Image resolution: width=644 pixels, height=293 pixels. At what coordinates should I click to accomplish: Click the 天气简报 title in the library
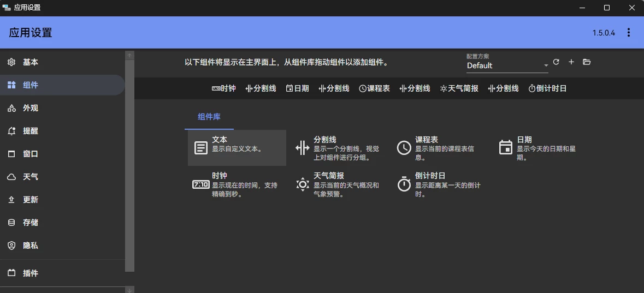(x=329, y=176)
